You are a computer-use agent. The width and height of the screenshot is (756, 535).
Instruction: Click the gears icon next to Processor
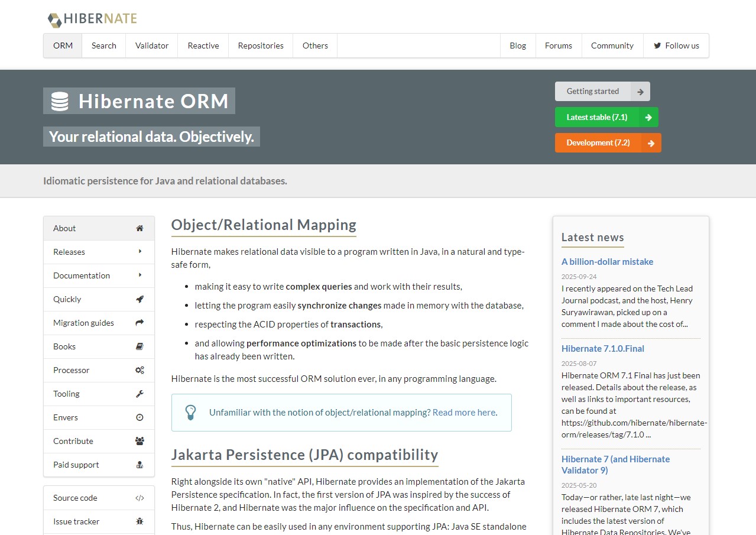pos(139,370)
